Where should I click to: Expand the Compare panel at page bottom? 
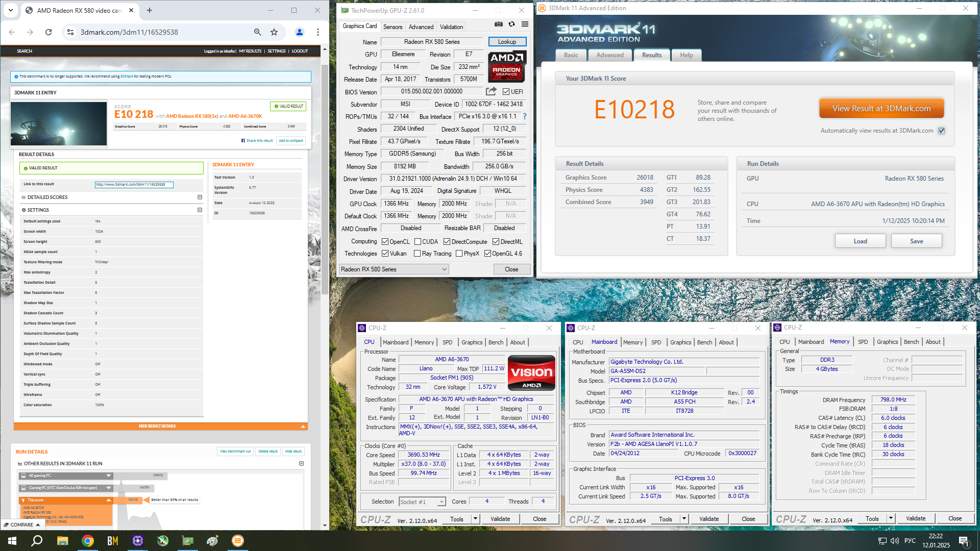pyautogui.click(x=21, y=524)
